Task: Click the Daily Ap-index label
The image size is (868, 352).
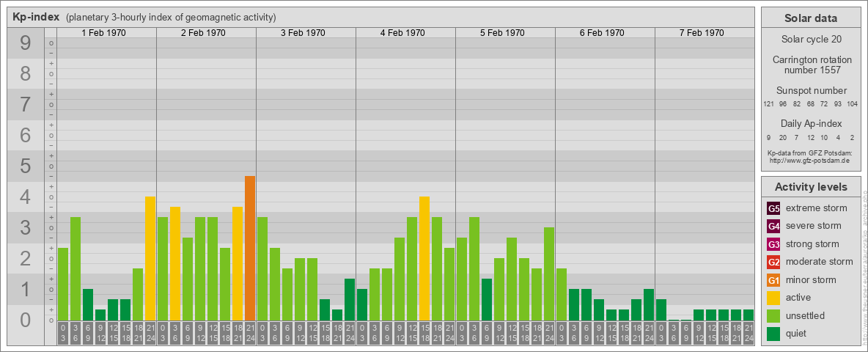Action: pyautogui.click(x=812, y=123)
